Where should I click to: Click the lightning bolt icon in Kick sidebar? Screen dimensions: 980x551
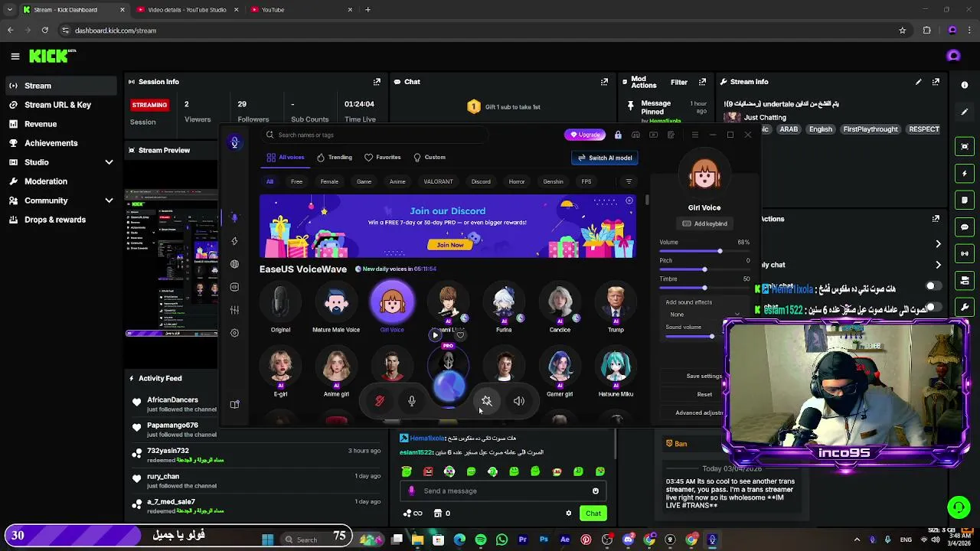(965, 173)
